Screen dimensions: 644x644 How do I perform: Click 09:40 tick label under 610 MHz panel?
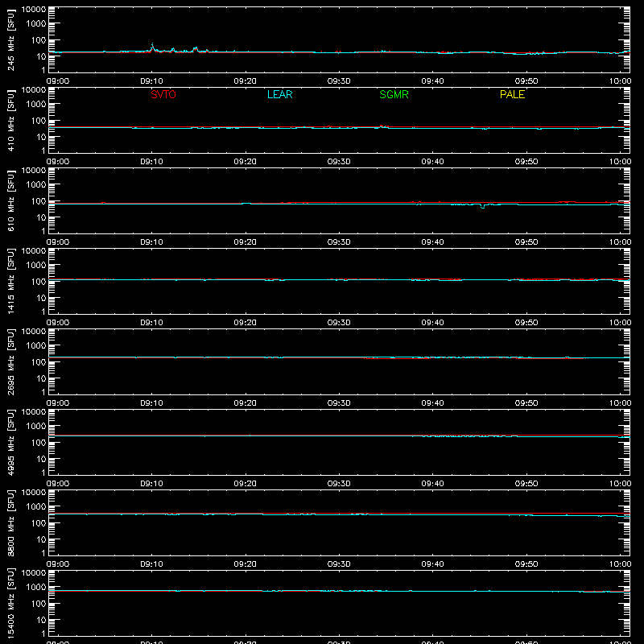point(432,242)
